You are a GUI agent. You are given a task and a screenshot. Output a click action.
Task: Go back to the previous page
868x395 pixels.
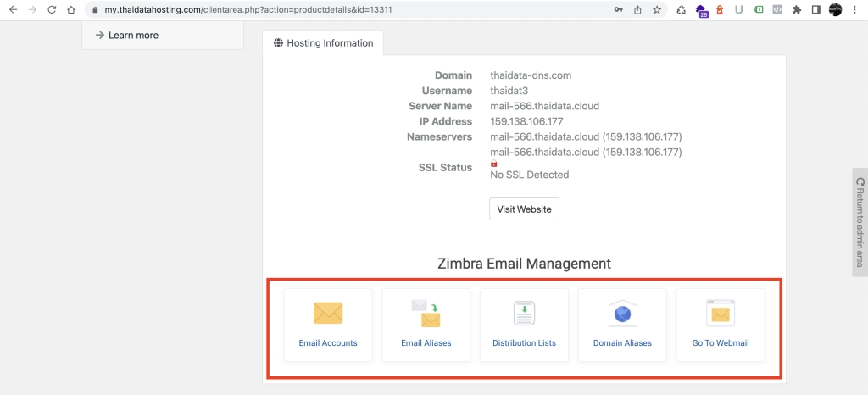13,10
